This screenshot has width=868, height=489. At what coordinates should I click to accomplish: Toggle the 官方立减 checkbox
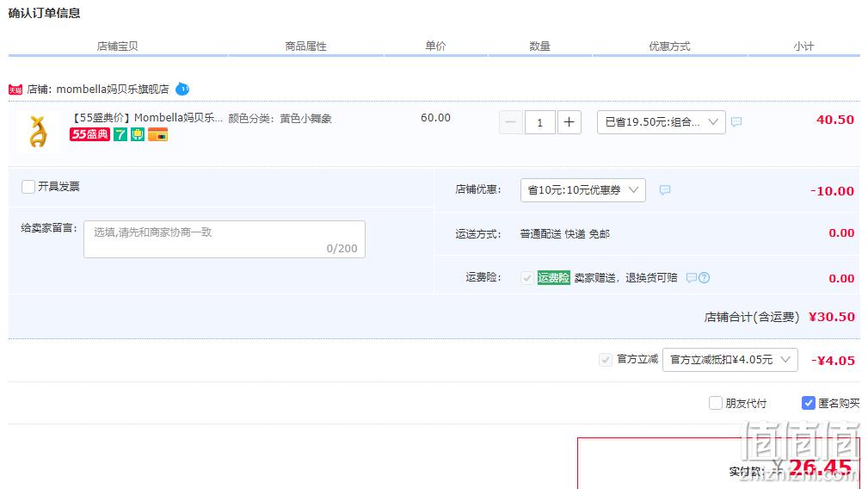[x=606, y=359]
